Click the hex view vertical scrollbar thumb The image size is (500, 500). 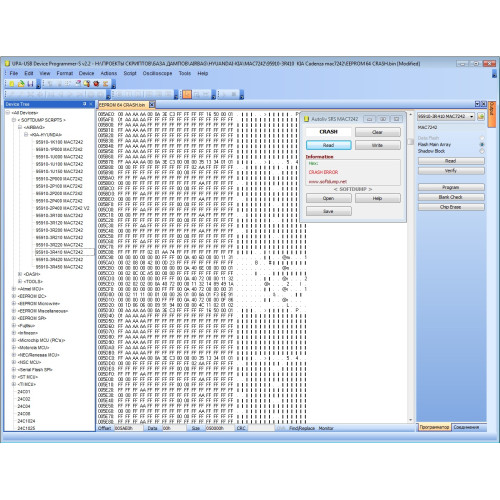pos(411,142)
